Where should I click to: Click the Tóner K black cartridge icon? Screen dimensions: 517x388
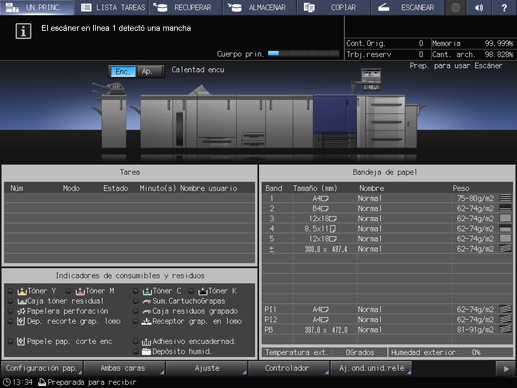click(x=203, y=291)
